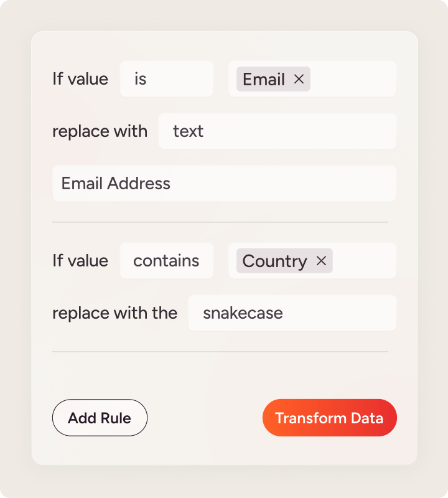The width and height of the screenshot is (448, 498).
Task: Open the "contains" condition dropdown
Action: click(x=166, y=261)
